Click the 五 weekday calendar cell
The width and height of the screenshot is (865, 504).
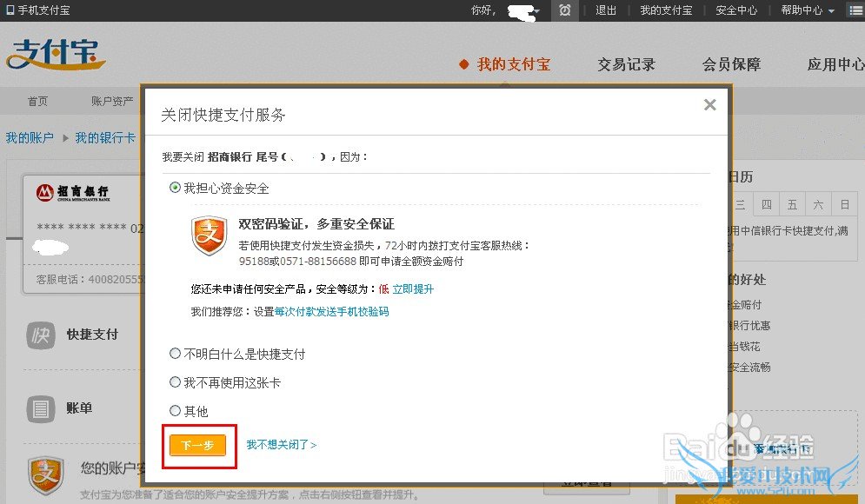point(792,205)
